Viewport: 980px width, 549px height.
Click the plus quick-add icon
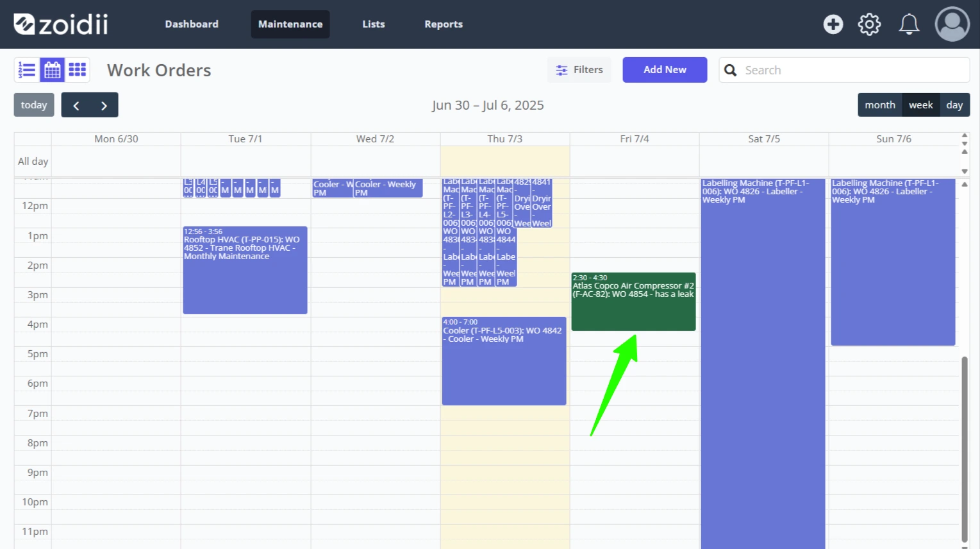[833, 24]
